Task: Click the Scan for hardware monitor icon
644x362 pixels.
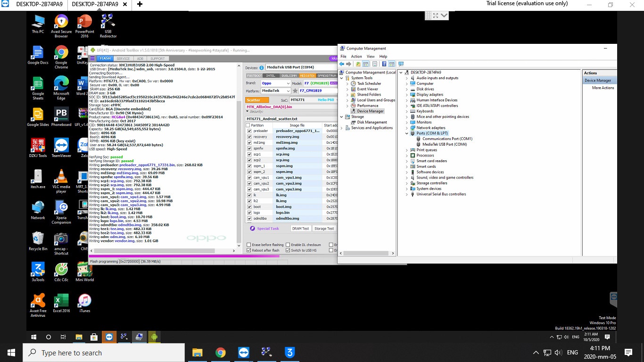Action: click(x=401, y=64)
